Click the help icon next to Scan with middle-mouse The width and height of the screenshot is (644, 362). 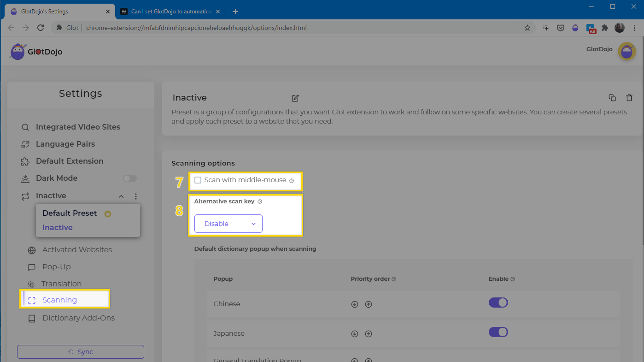292,181
